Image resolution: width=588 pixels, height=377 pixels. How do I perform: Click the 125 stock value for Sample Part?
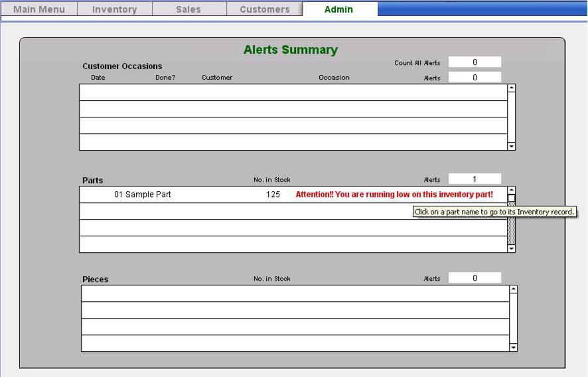pos(273,194)
